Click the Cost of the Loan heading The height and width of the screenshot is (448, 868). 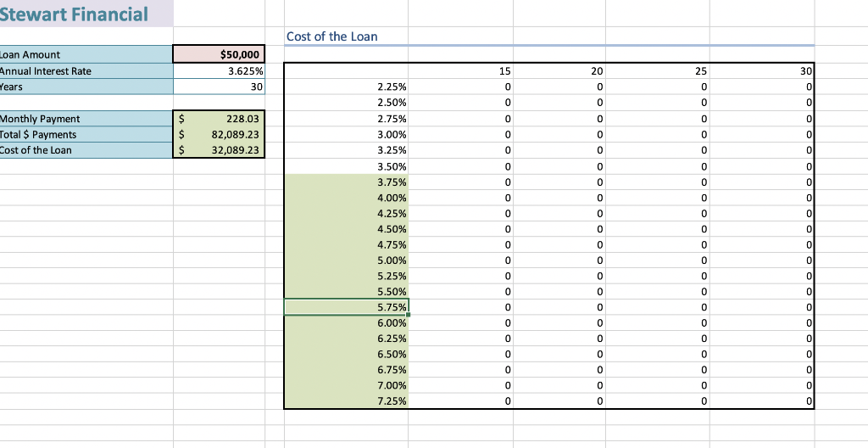coord(331,36)
